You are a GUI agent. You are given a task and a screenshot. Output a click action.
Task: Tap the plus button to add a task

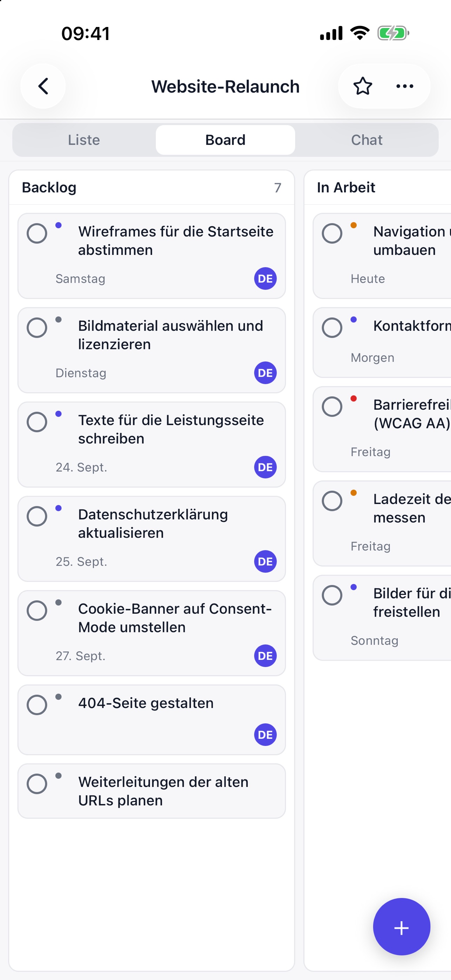[x=402, y=927]
